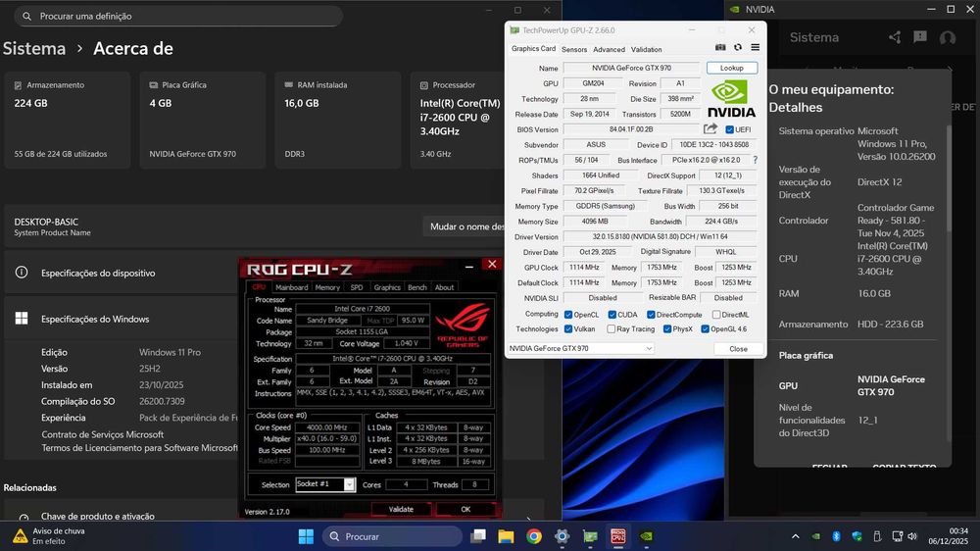Click the GPU-Z refresh icon

(x=738, y=47)
